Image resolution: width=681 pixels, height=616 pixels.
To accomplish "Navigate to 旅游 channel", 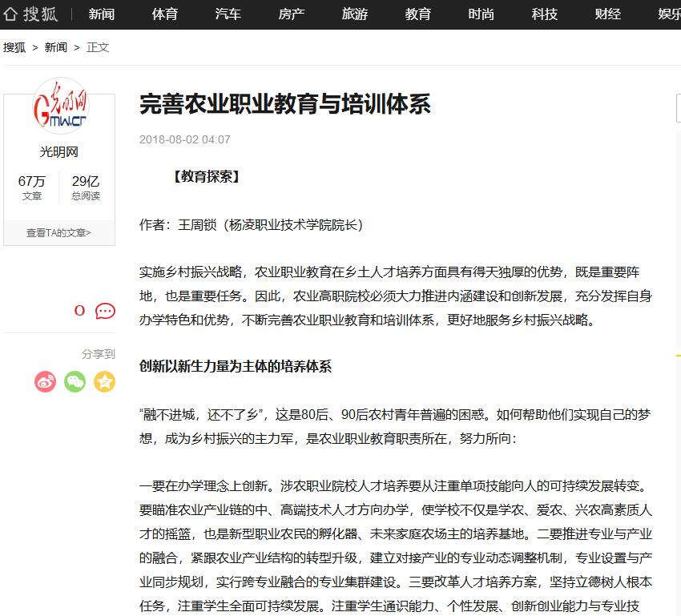I will pyautogui.click(x=355, y=14).
